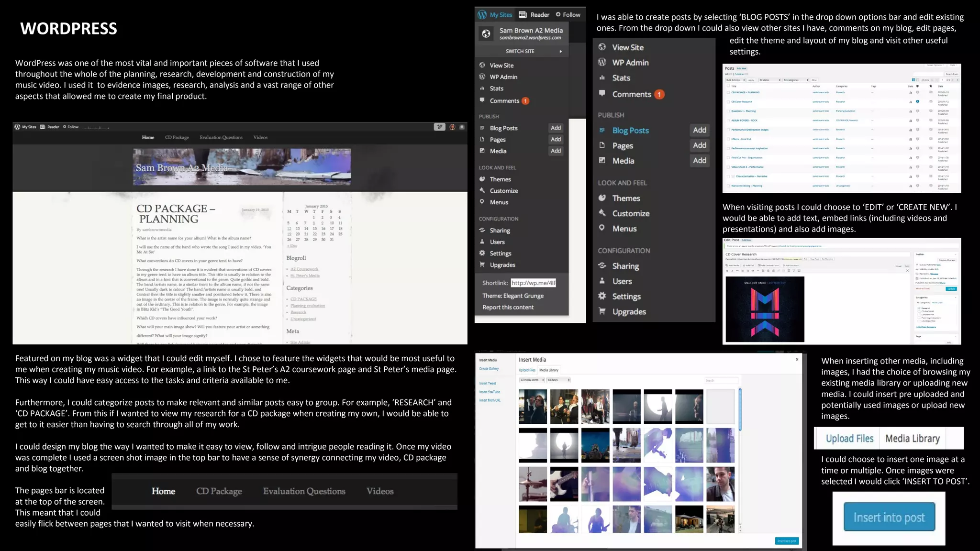Select the guitar close-up thumbnail in Media Library
The image size is (980, 551).
564,483
